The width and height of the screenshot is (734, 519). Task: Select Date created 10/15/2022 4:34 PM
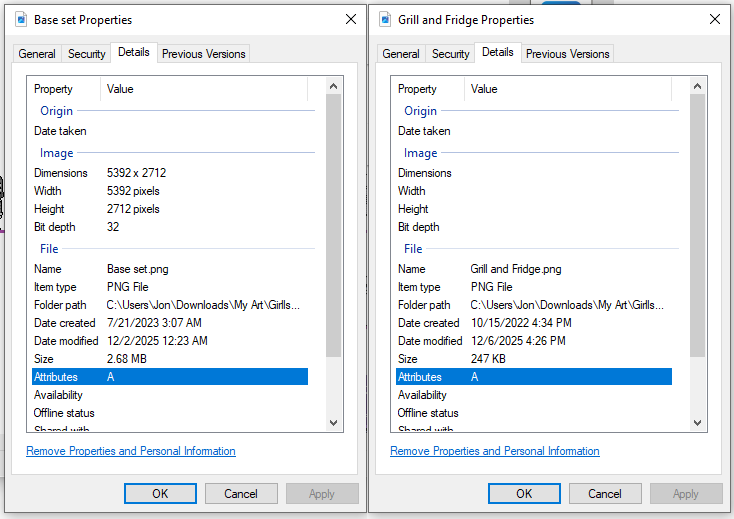point(521,323)
